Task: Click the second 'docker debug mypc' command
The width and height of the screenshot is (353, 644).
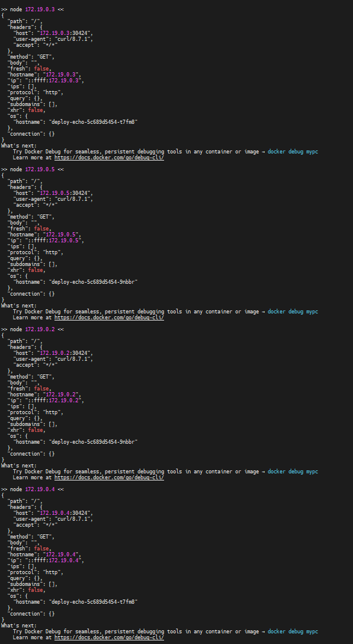Action: point(293,312)
